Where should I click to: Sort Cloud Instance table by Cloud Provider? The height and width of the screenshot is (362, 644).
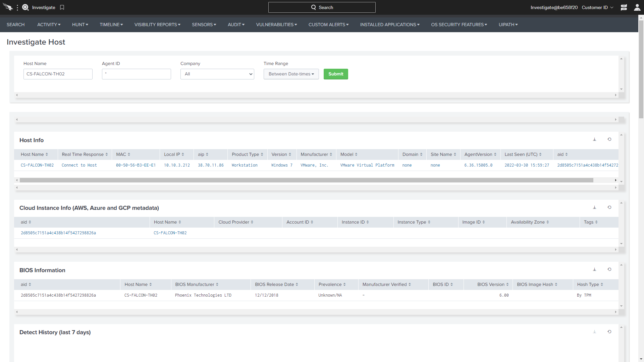[x=236, y=222]
